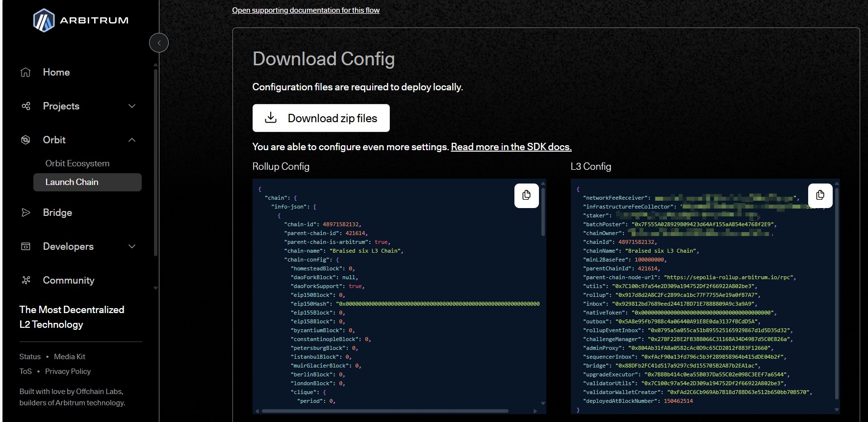Click the "validatorWalletCreator" address line
Viewport: 868px width, 422px height.
697,392
